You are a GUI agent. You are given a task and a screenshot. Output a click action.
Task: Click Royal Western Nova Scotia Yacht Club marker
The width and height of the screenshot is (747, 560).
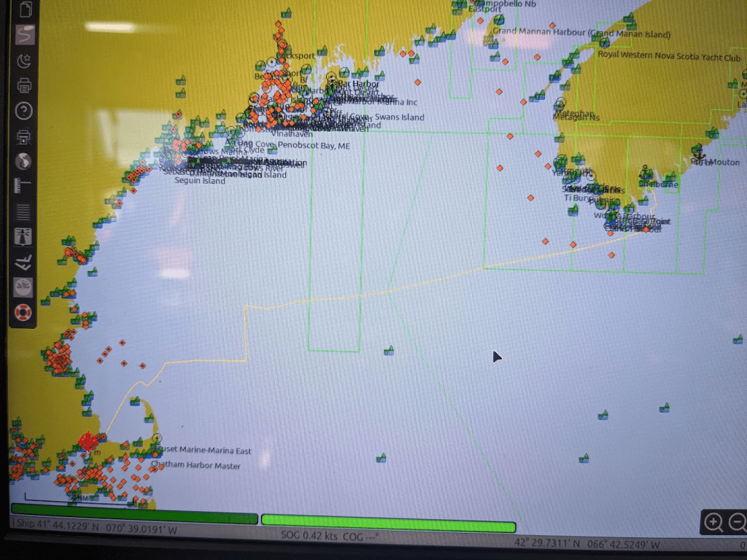point(604,43)
